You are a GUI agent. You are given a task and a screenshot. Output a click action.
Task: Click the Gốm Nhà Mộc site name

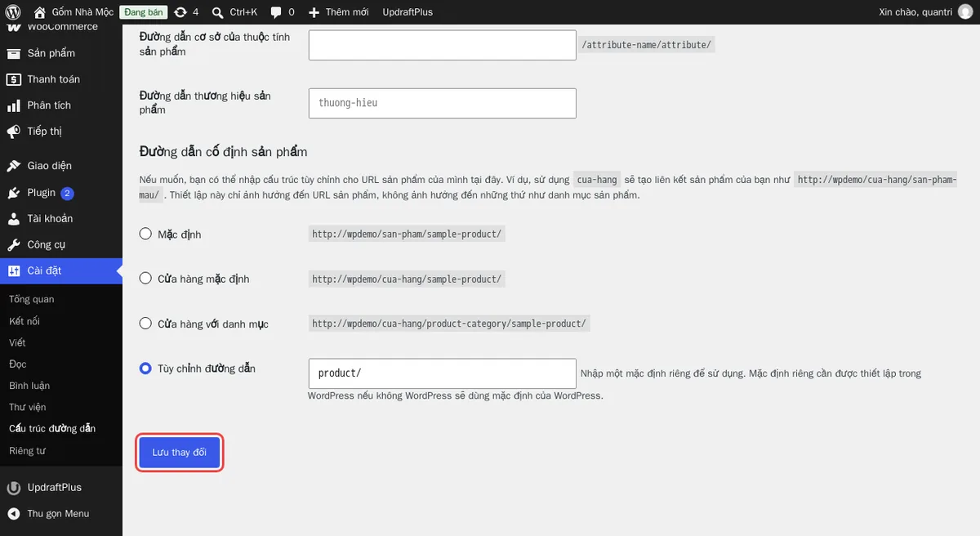click(x=82, y=12)
